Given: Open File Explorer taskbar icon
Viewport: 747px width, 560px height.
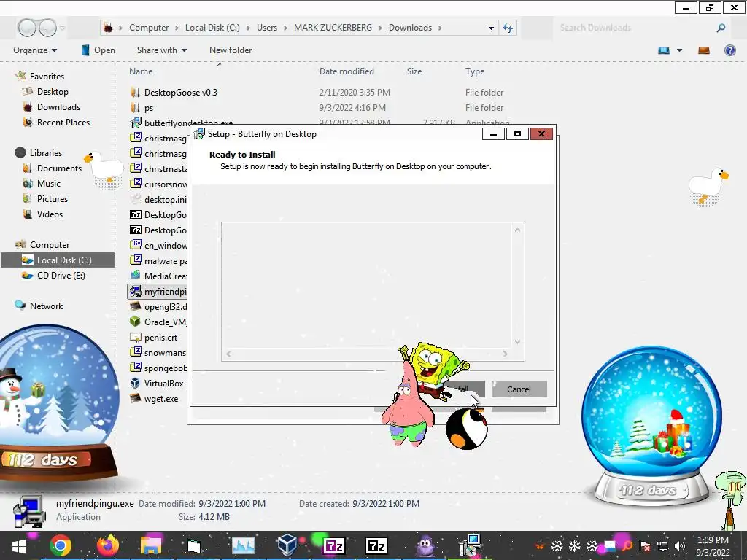Looking at the screenshot, I should [x=150, y=545].
